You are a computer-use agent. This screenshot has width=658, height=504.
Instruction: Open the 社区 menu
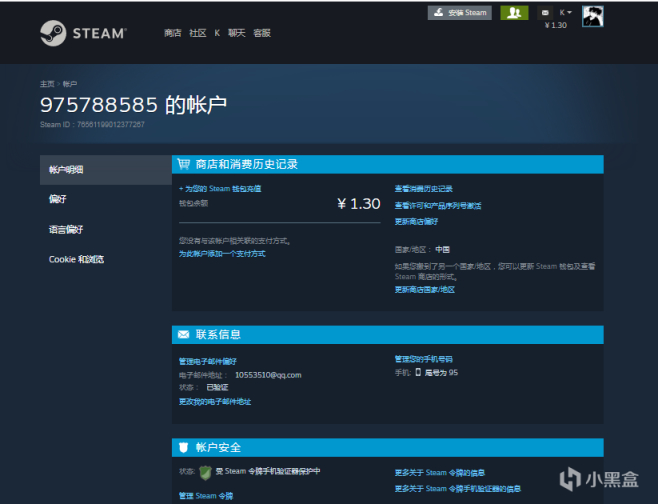(x=198, y=33)
